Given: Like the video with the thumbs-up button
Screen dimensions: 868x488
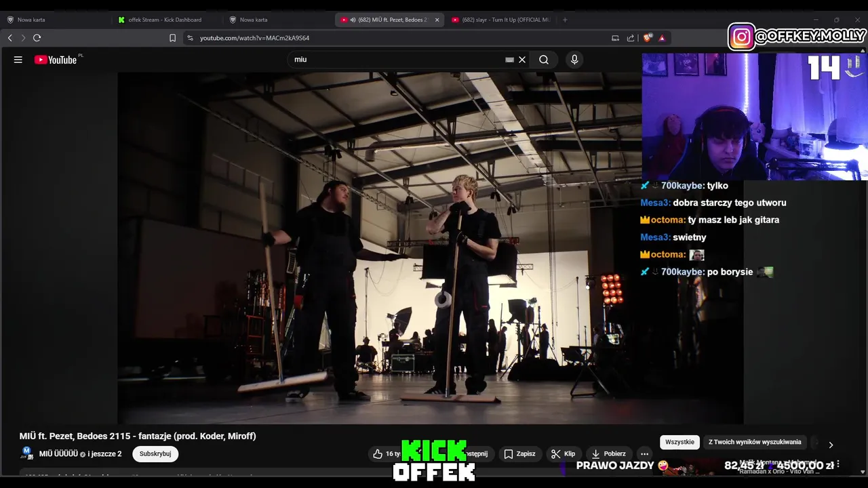Looking at the screenshot, I should coord(385,454).
